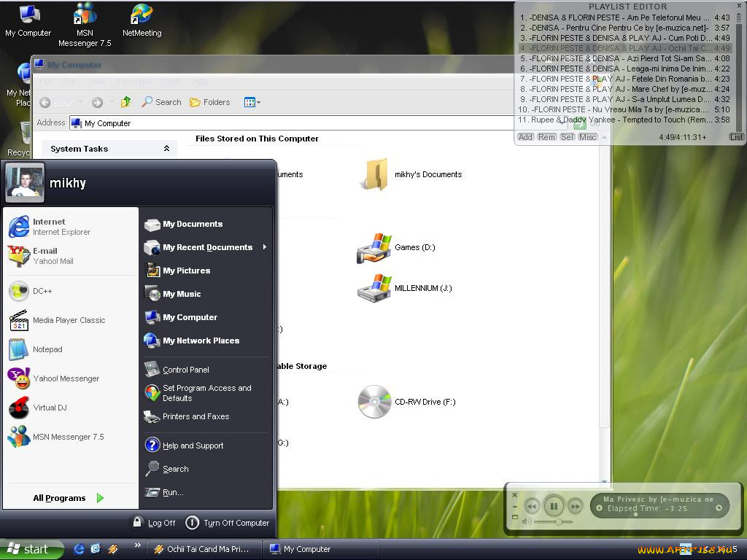This screenshot has width=747, height=560.
Task: Select playlist track 5 Azi Pierd Tot
Action: pos(624,58)
